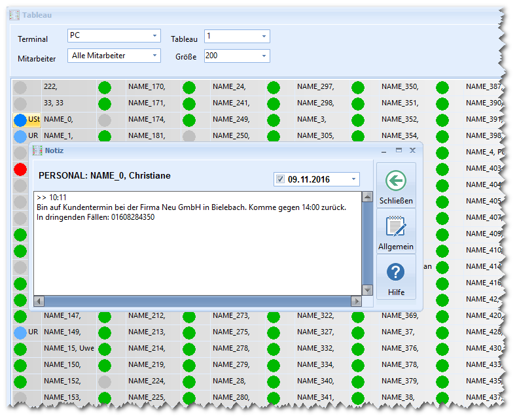Open the date picker dropdown arrow
This screenshot has width=517, height=420.
coord(353,179)
